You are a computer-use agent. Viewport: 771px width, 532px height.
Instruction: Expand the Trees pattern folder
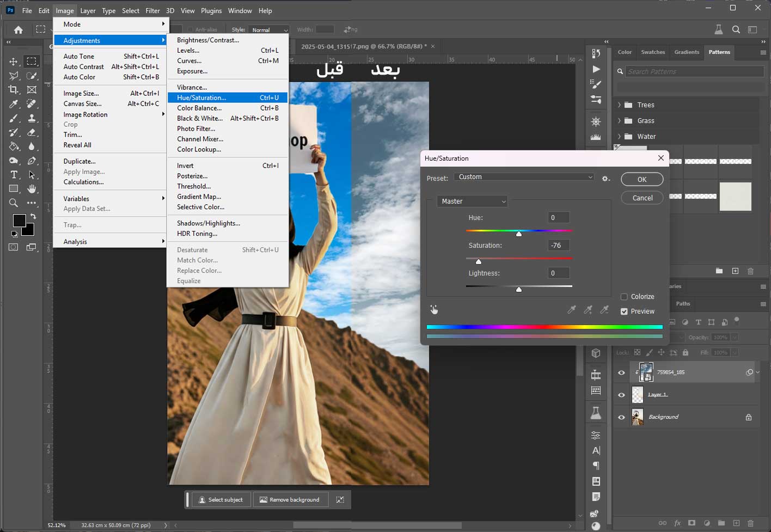(619, 105)
